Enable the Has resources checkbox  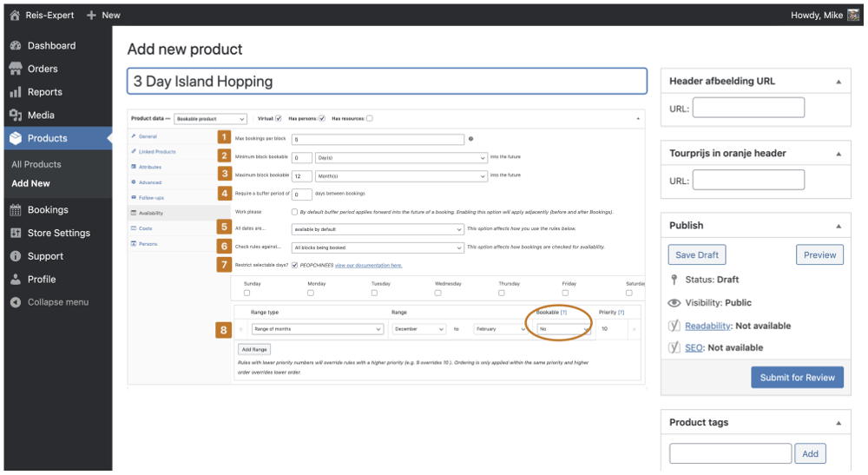click(x=370, y=118)
